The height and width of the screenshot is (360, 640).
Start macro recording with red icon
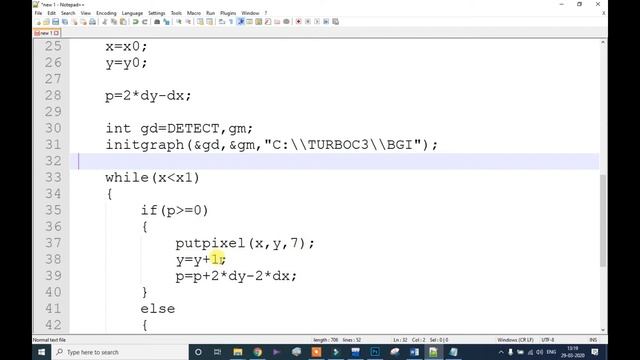298,22
